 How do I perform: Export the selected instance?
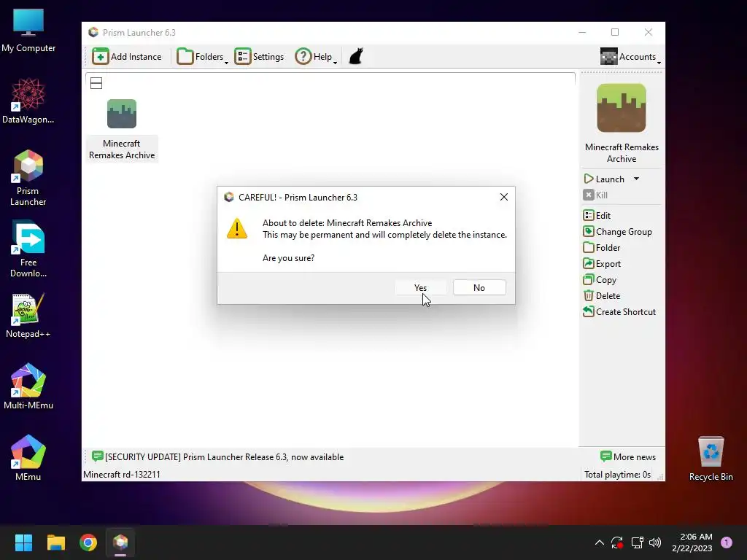[x=602, y=264]
